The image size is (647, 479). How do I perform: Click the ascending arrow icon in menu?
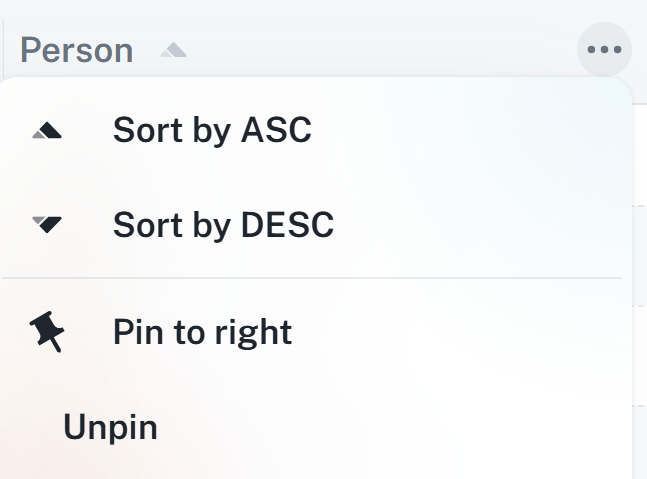point(47,131)
